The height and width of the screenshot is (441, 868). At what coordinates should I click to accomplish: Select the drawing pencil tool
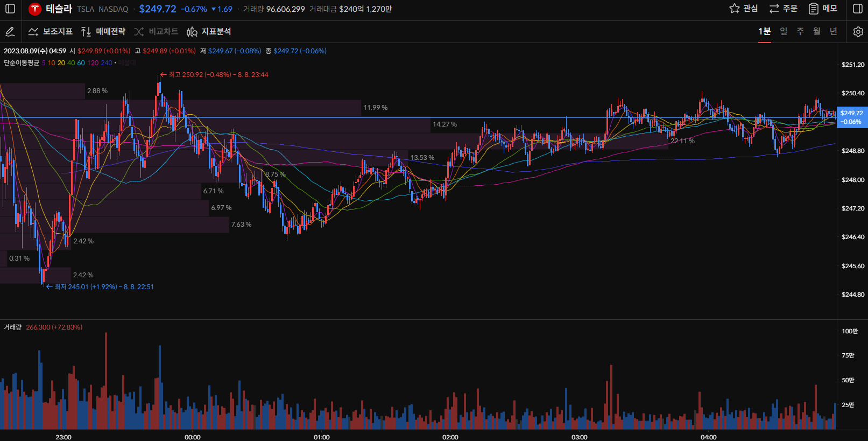point(10,32)
